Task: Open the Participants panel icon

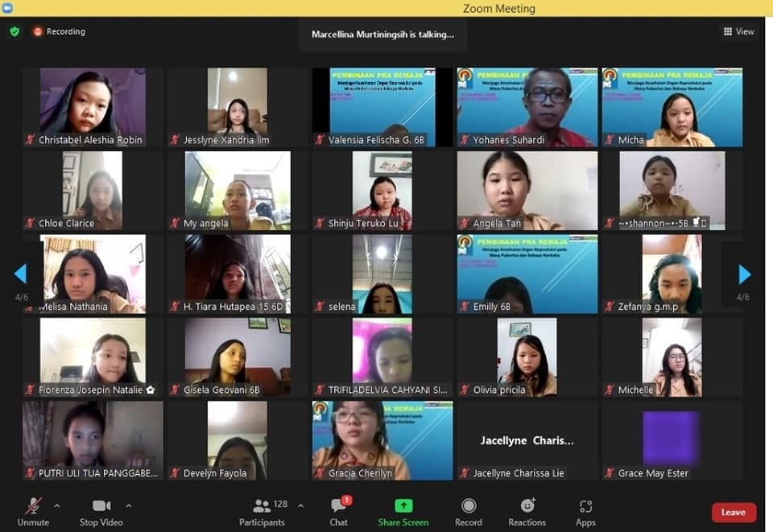Action: tap(262, 506)
